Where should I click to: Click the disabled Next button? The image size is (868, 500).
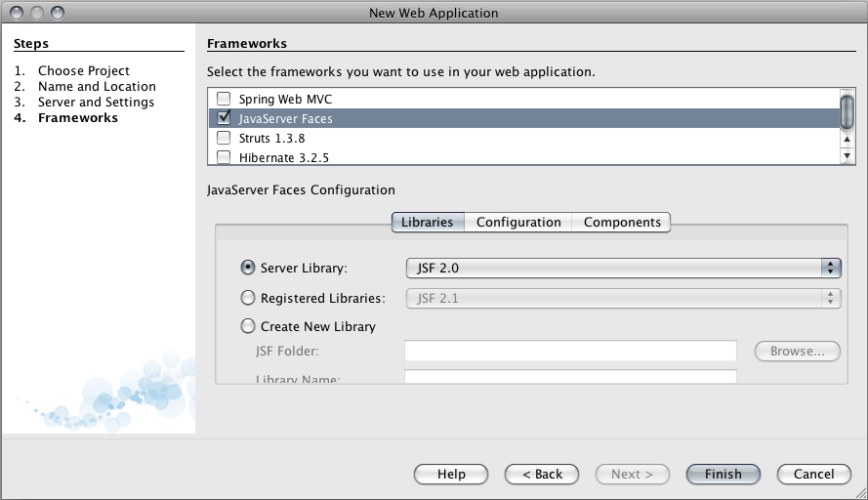click(632, 474)
